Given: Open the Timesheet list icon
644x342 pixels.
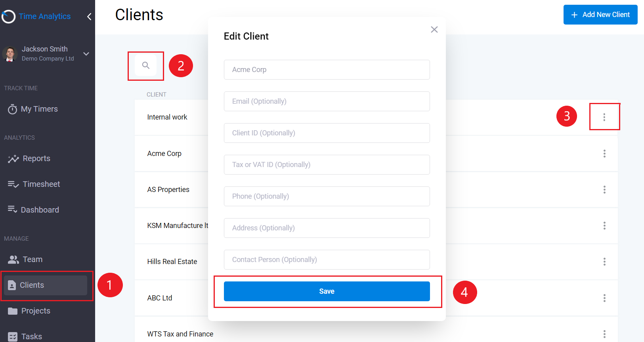Looking at the screenshot, I should click(x=13, y=184).
